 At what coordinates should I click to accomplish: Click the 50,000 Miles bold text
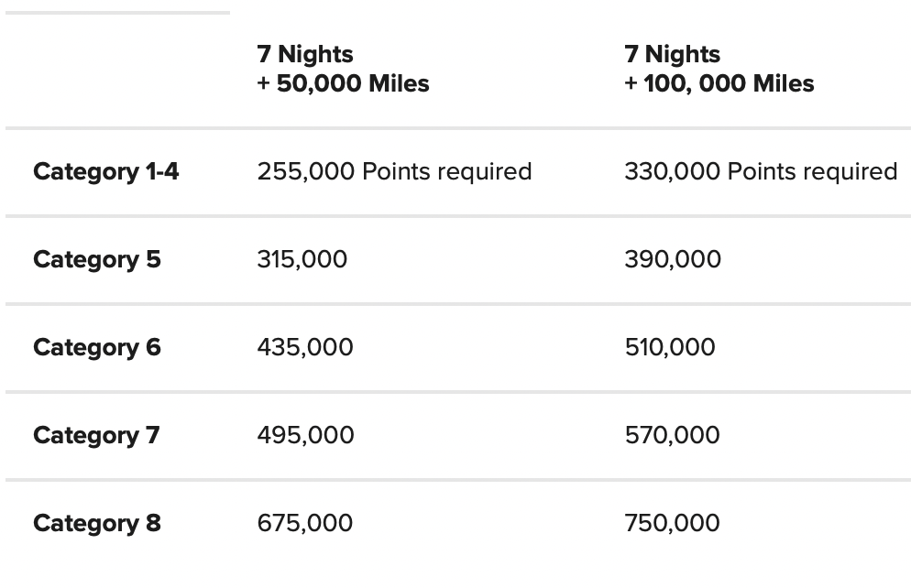(353, 83)
